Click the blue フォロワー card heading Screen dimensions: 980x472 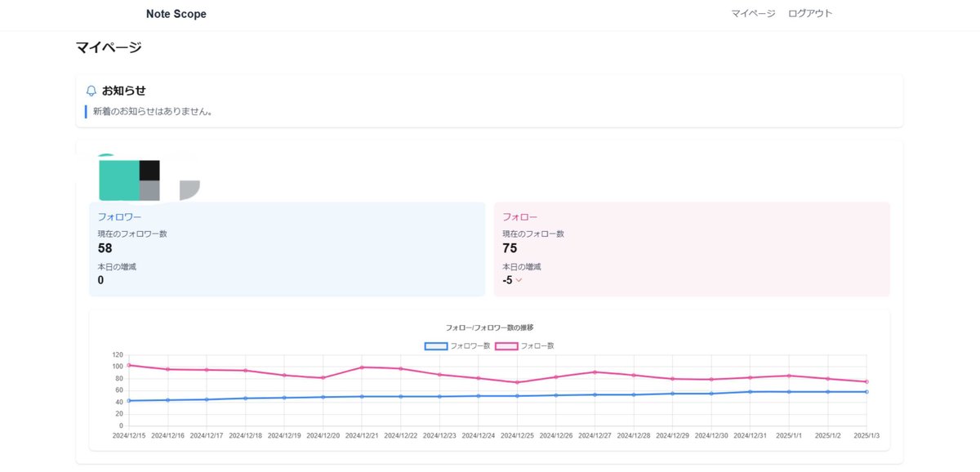pos(119,217)
